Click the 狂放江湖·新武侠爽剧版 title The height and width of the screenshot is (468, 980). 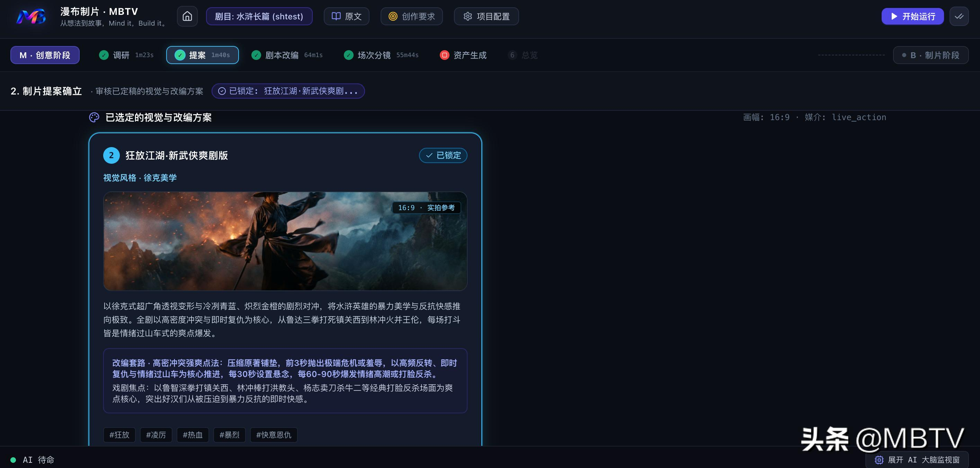pos(177,155)
